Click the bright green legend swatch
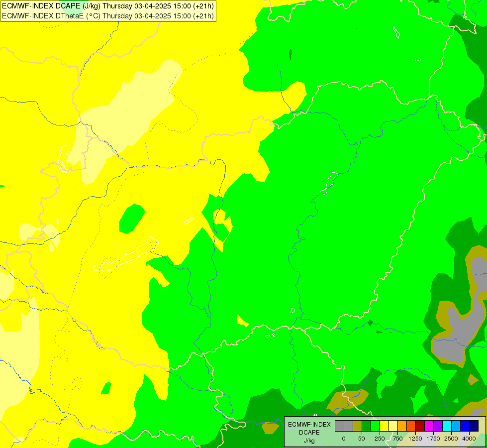Image resolution: width=487 pixels, height=448 pixels. click(x=375, y=426)
